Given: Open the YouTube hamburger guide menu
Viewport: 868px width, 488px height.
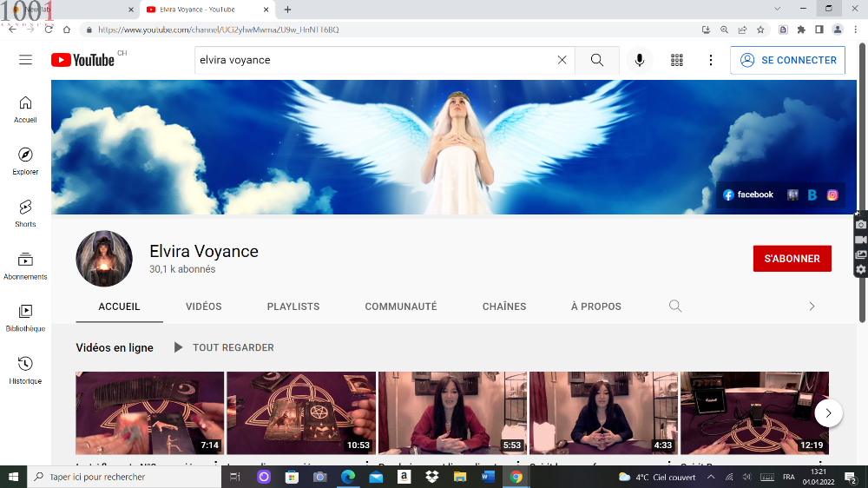Looking at the screenshot, I should pyautogui.click(x=25, y=60).
